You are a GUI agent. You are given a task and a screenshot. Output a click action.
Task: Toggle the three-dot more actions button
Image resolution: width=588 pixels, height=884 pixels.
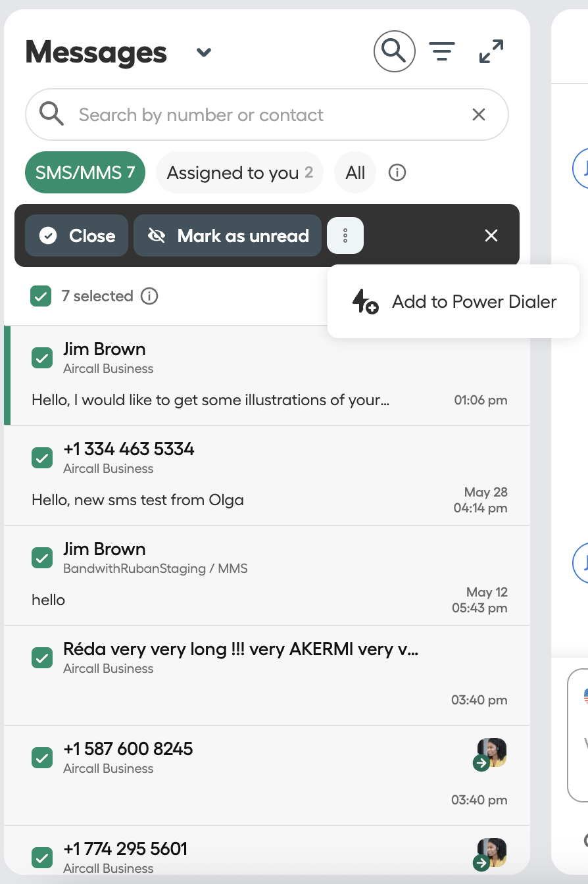pos(345,235)
